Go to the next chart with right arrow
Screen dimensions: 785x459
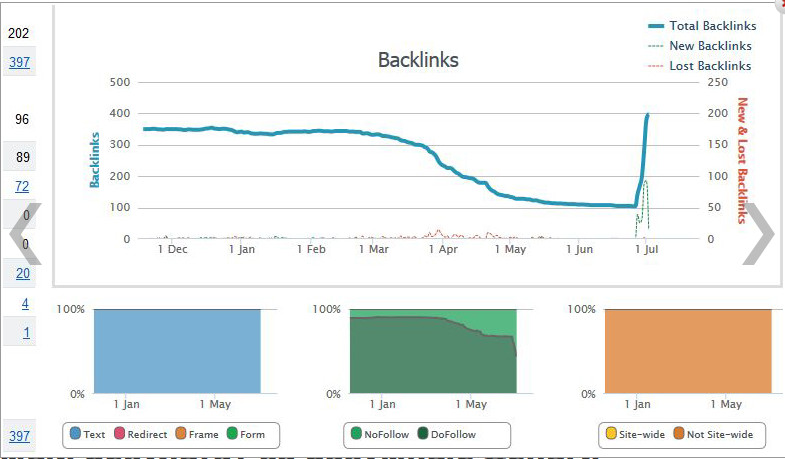(x=758, y=234)
